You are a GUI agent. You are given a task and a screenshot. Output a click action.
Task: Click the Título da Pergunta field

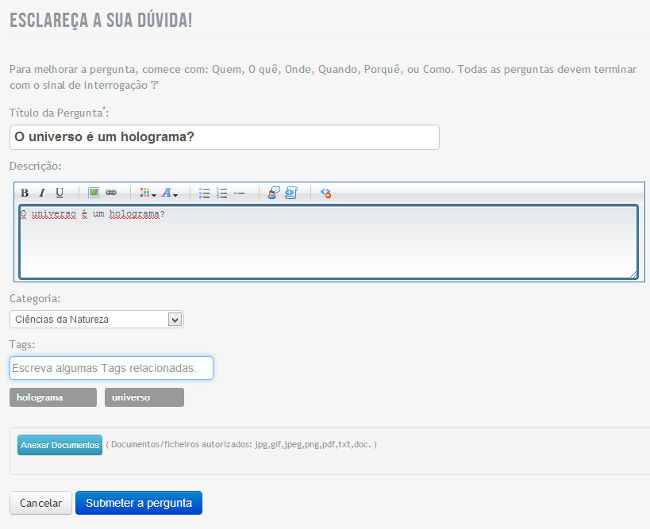click(x=224, y=137)
